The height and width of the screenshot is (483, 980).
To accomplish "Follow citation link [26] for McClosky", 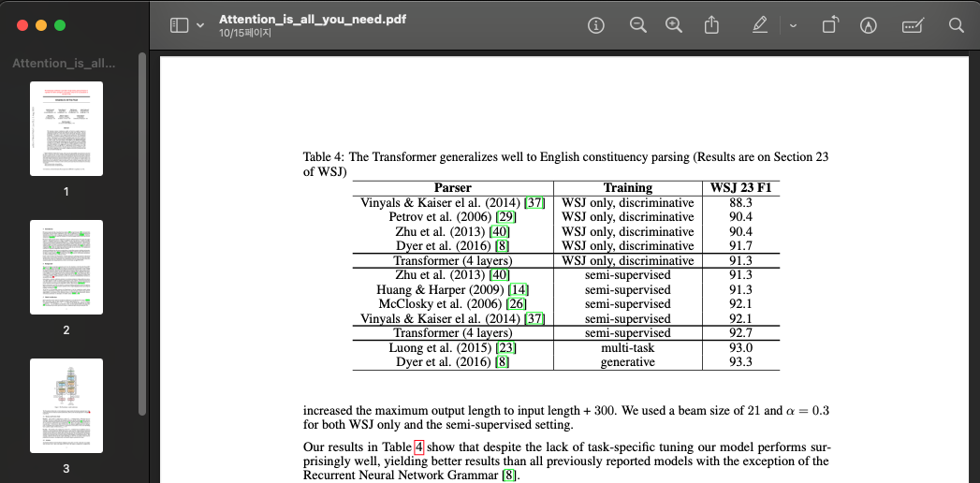I will pos(517,303).
